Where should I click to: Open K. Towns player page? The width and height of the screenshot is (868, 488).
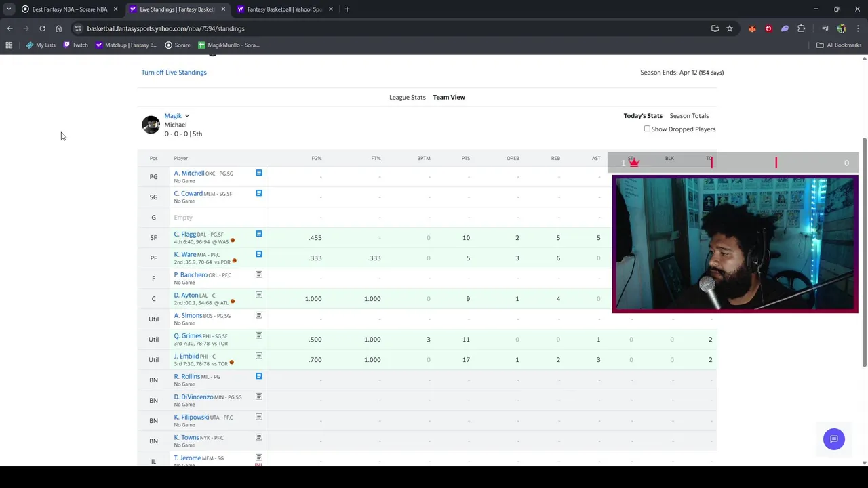point(186,438)
